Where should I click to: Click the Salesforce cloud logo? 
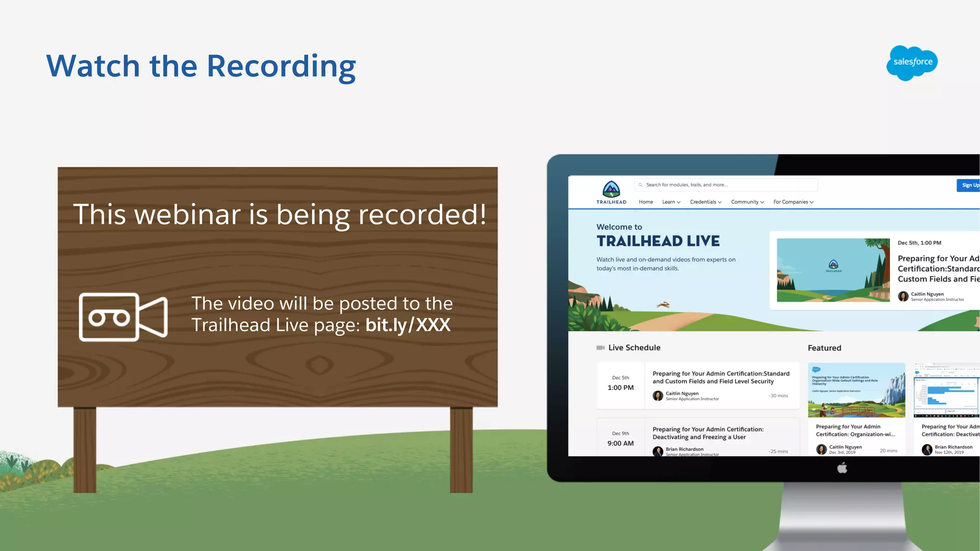click(912, 63)
